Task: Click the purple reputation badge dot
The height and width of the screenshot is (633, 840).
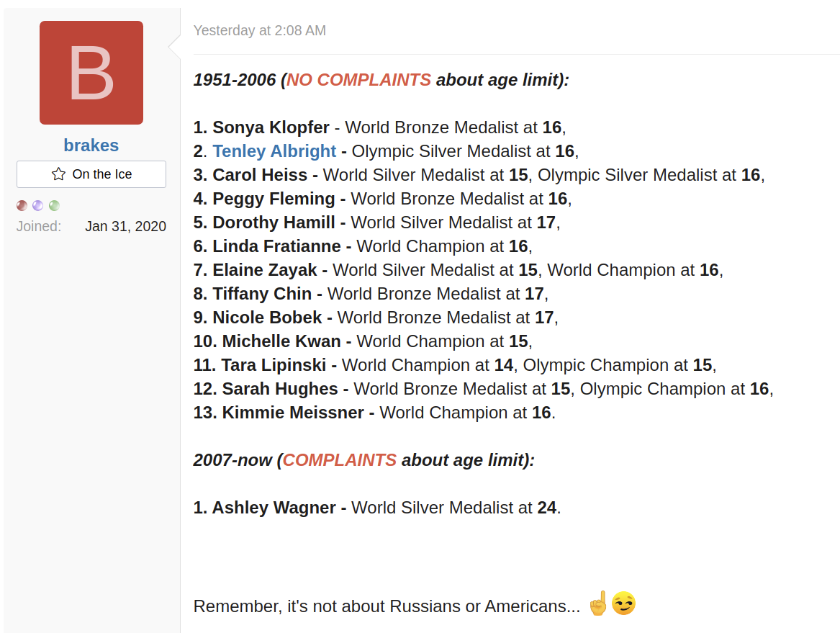Action: [x=38, y=206]
